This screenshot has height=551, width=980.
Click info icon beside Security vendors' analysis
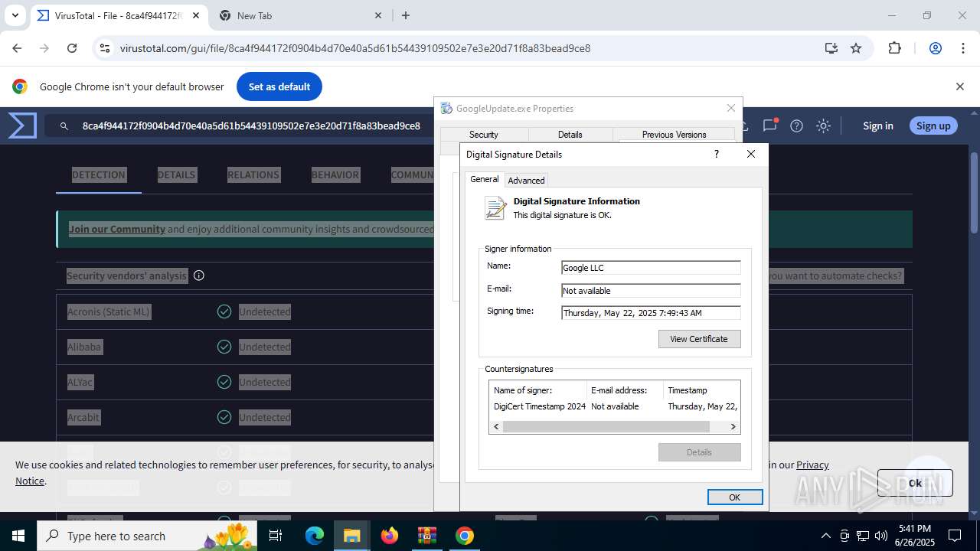tap(199, 275)
